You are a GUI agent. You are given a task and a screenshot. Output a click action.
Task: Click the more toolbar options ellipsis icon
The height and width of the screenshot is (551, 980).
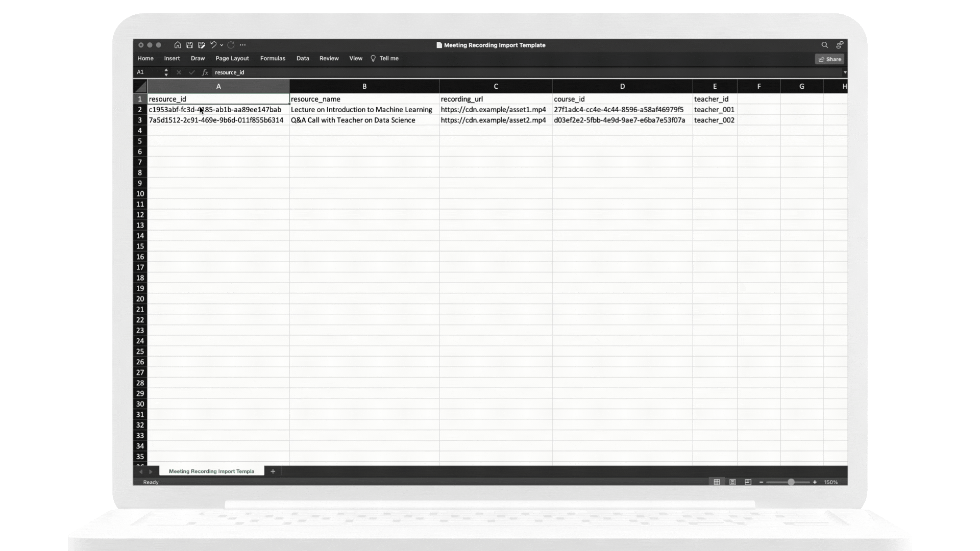[x=243, y=45]
